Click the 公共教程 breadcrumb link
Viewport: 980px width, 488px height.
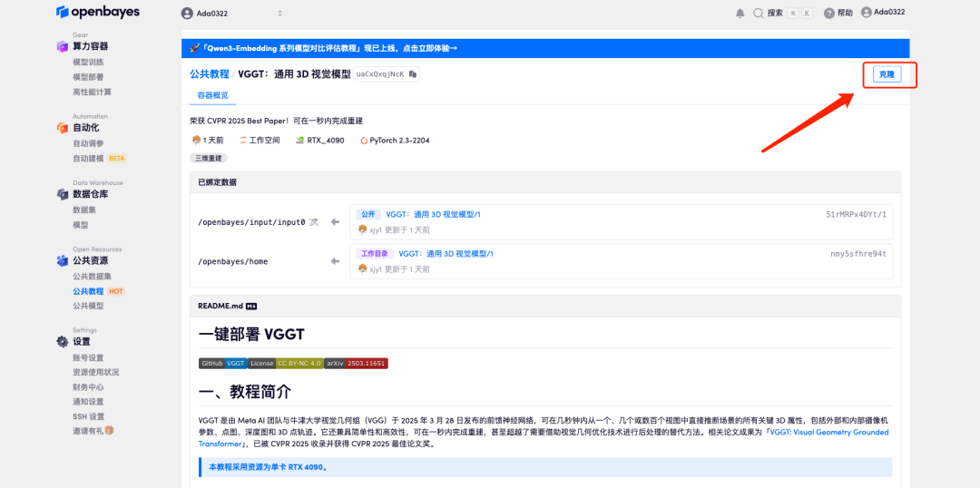click(x=210, y=73)
